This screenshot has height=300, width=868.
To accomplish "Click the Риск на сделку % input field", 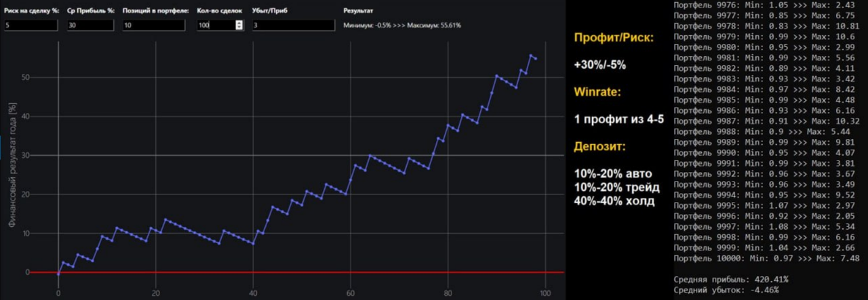I will coord(31,25).
